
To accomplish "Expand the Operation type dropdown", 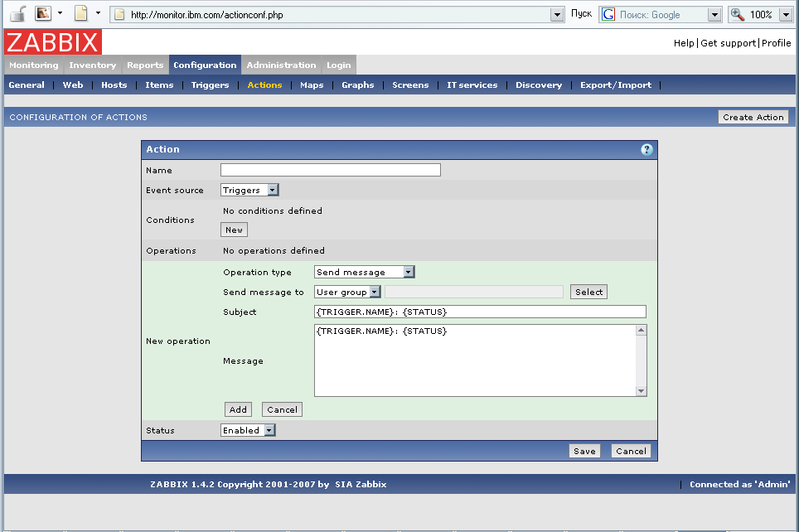I will pyautogui.click(x=364, y=272).
